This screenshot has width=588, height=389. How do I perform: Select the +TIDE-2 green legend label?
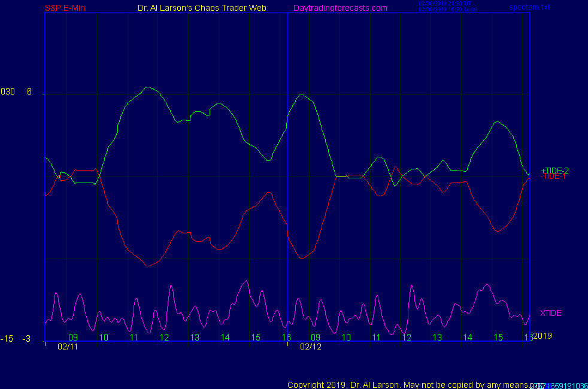click(554, 171)
